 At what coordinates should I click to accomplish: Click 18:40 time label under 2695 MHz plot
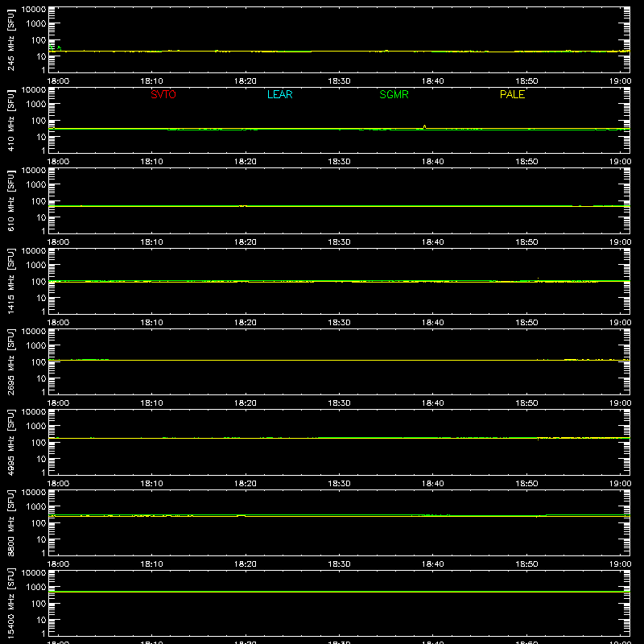433,403
